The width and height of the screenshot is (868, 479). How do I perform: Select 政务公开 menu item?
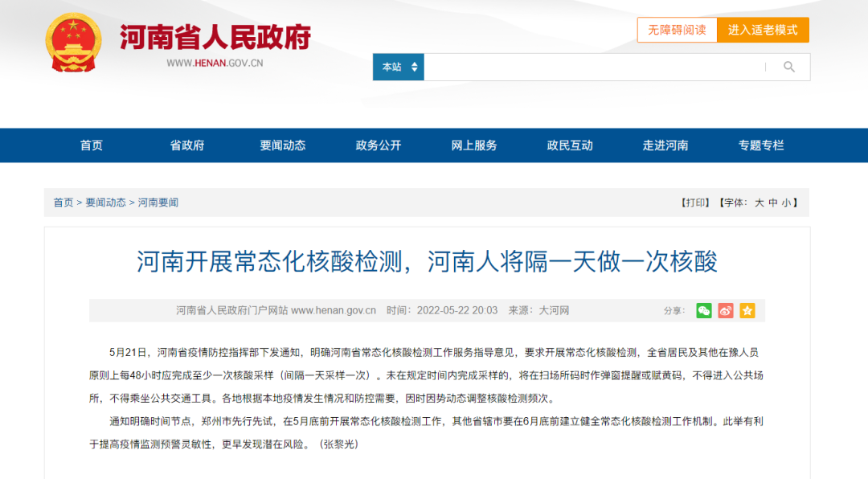tap(379, 145)
